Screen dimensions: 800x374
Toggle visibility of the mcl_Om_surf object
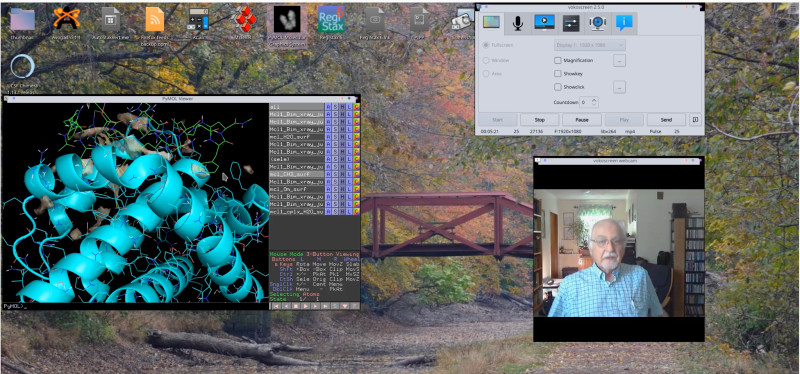[x=296, y=189]
